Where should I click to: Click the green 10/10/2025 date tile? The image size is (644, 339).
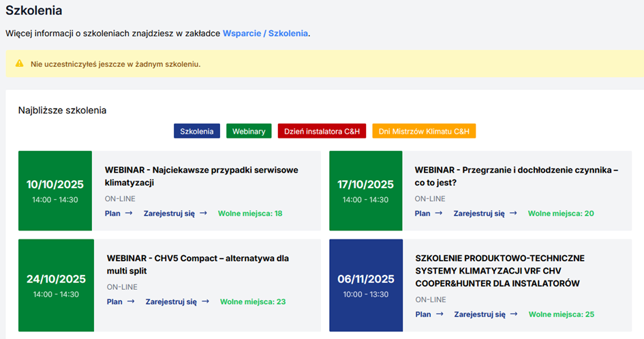55,190
